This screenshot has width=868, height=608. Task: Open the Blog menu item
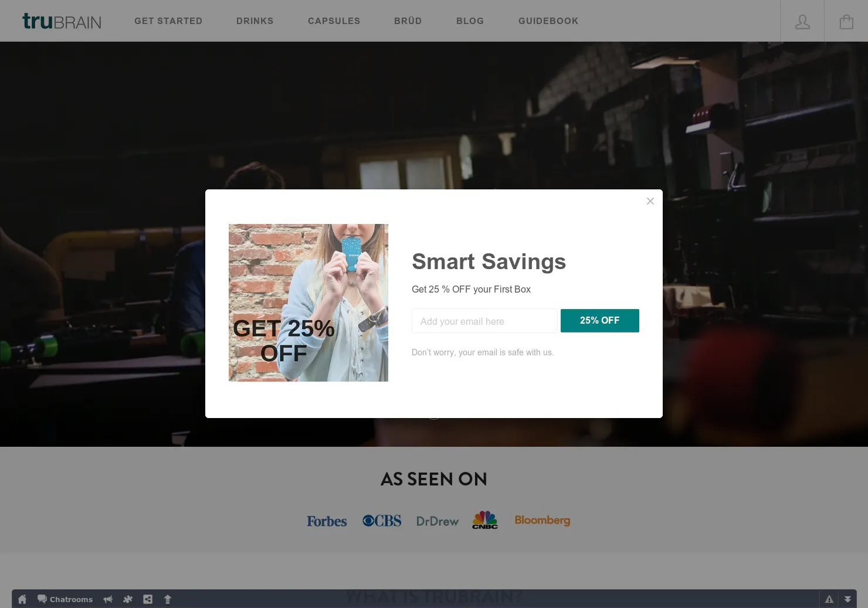(470, 21)
